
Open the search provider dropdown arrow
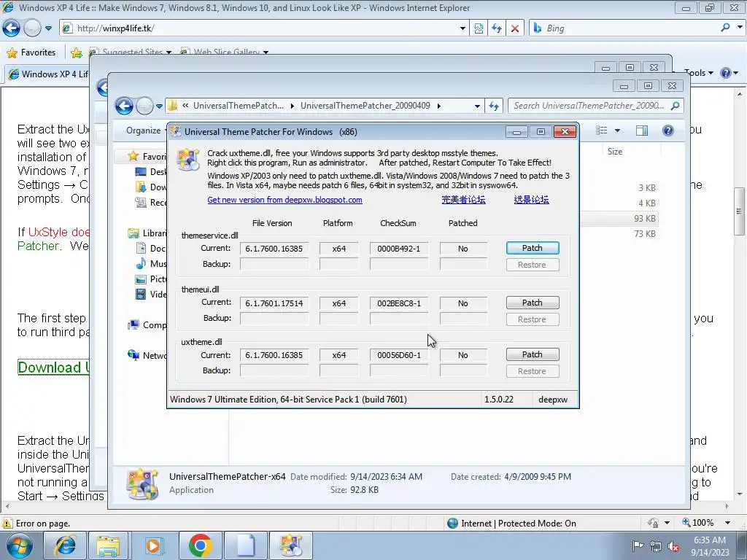(740, 28)
